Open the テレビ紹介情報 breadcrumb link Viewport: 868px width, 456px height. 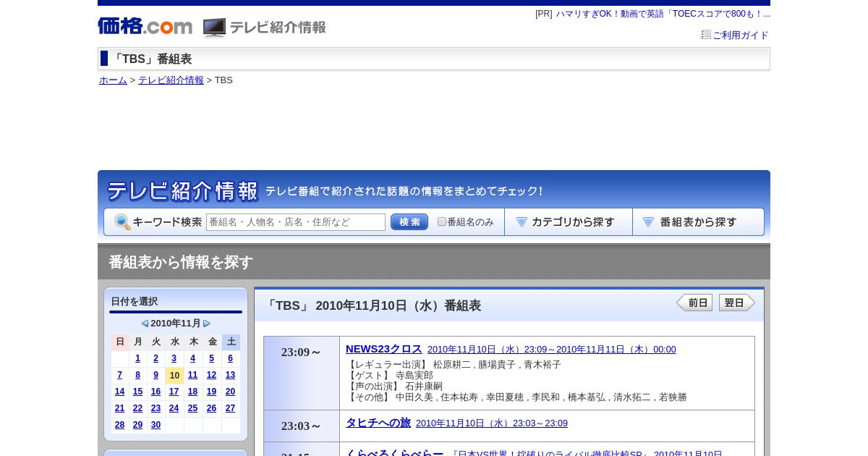(x=171, y=80)
